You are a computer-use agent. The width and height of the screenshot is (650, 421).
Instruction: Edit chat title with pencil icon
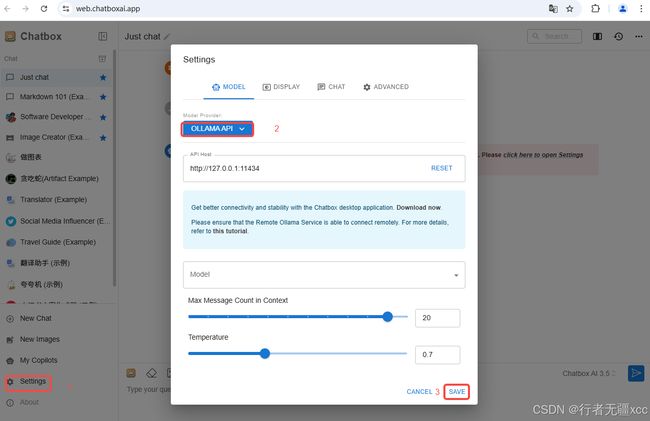click(x=167, y=36)
